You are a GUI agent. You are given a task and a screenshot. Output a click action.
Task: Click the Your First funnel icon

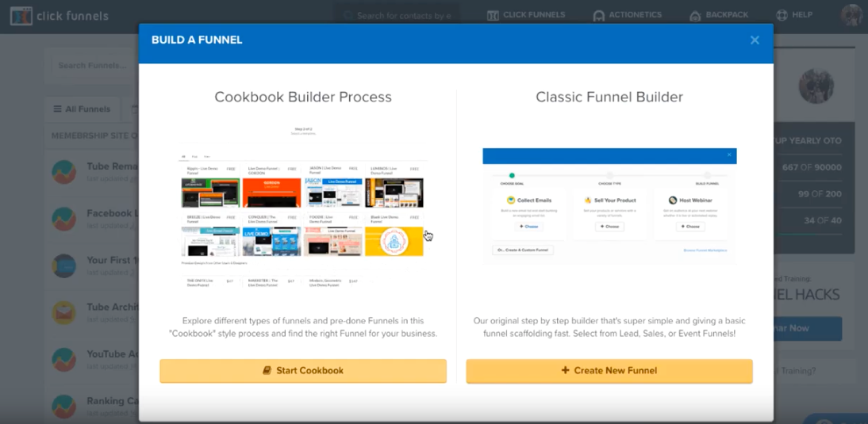[63, 266]
